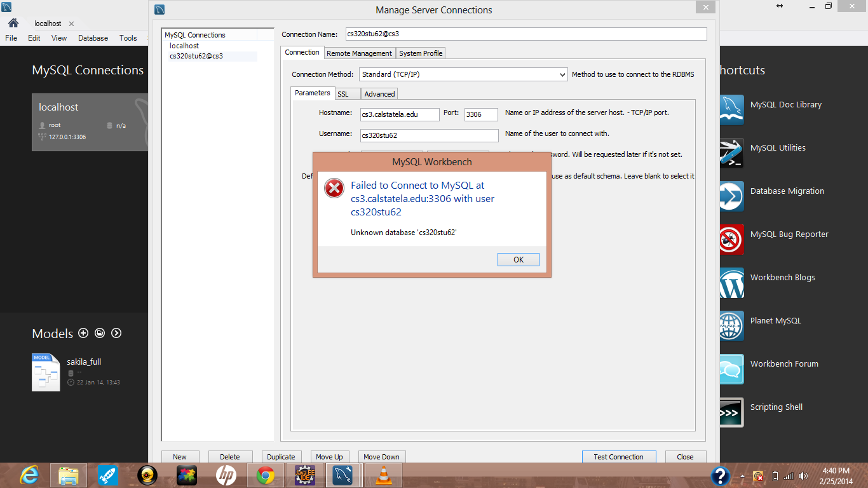Open the Workbench Forum icon
This screenshot has height=488, width=868.
pyautogui.click(x=731, y=369)
